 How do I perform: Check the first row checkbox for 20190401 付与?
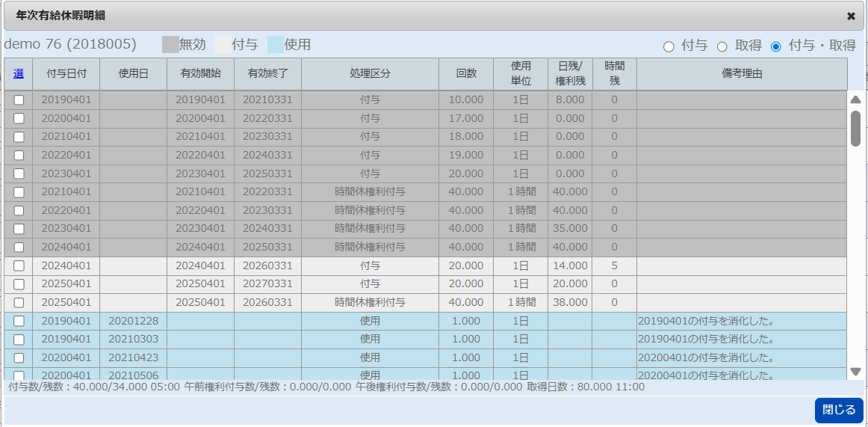[x=19, y=100]
